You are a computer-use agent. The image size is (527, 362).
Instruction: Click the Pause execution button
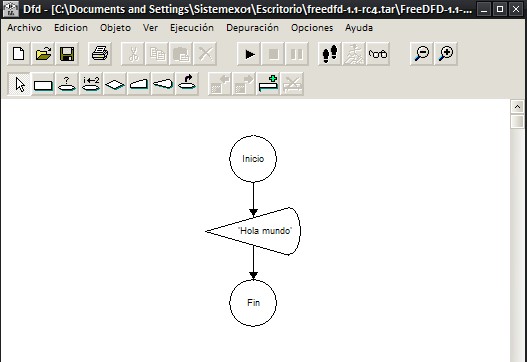297,54
